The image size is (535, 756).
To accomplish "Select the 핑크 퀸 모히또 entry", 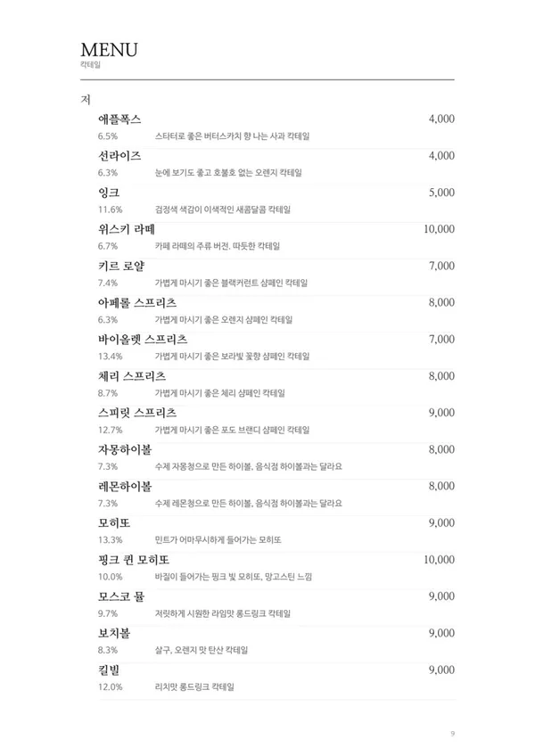I will click(134, 560).
